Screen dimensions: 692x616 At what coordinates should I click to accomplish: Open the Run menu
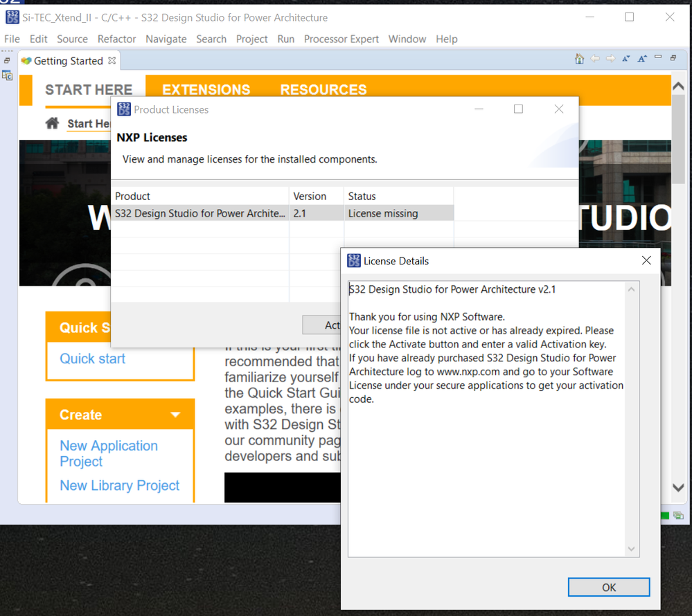285,39
